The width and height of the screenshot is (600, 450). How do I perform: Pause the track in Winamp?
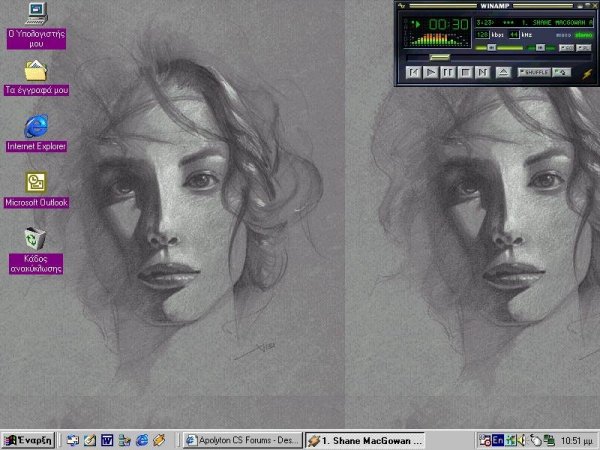(x=447, y=72)
